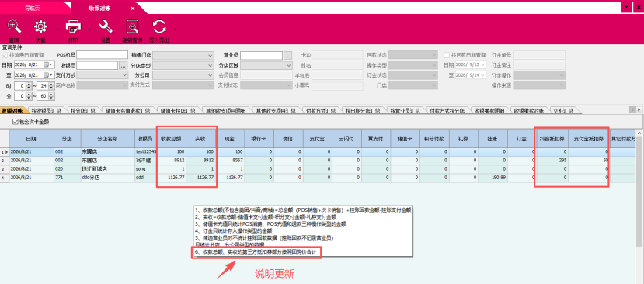This screenshot has height=284, width=644.
Task: Switch to the 按营业员汇总 tab
Action: (x=405, y=111)
